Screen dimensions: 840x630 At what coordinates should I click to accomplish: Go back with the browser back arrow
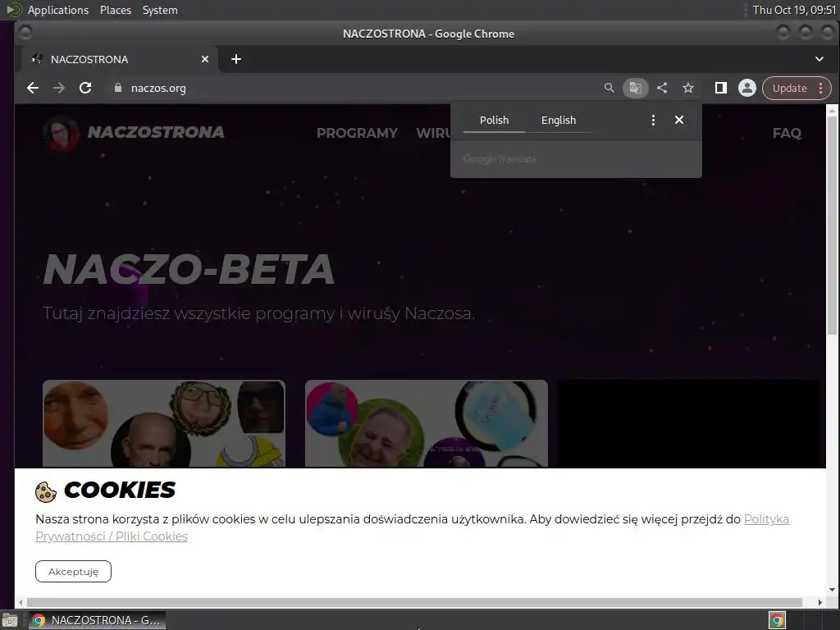33,88
